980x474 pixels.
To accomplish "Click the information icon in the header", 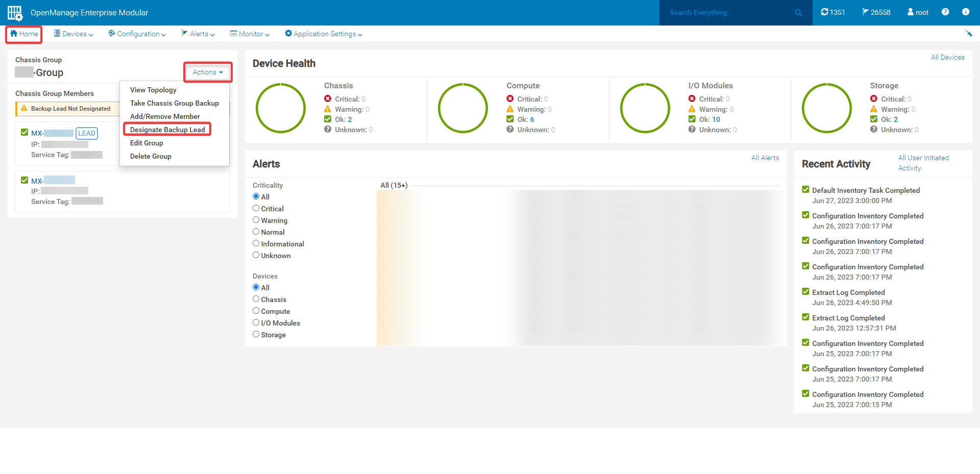I will click(966, 11).
